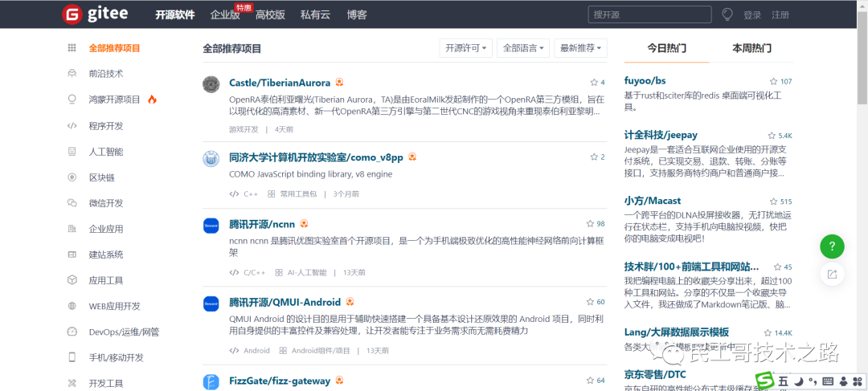Click the 游戏开发 tag under TiberianAurora
868x391 pixels.
point(244,129)
